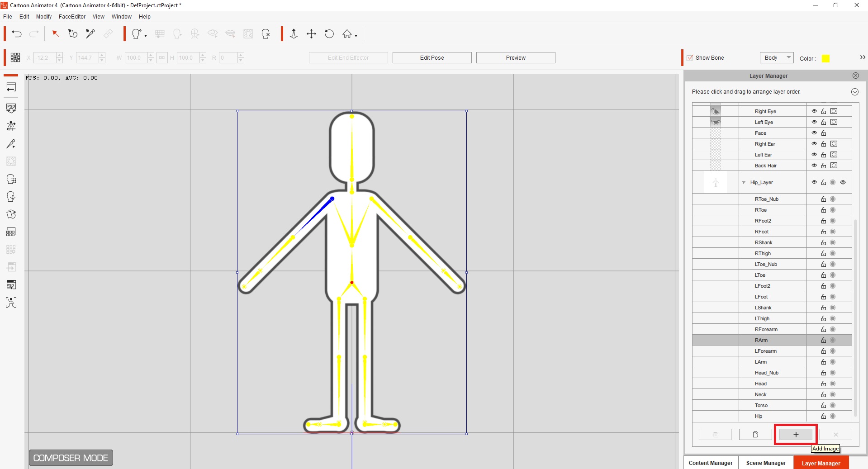Click the rotate view icon

(329, 34)
